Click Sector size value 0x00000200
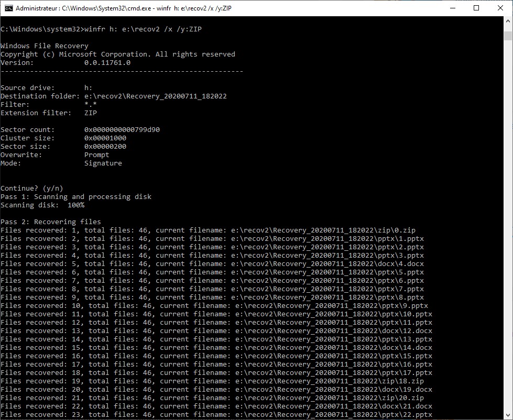This screenshot has width=513, height=420. 105,147
